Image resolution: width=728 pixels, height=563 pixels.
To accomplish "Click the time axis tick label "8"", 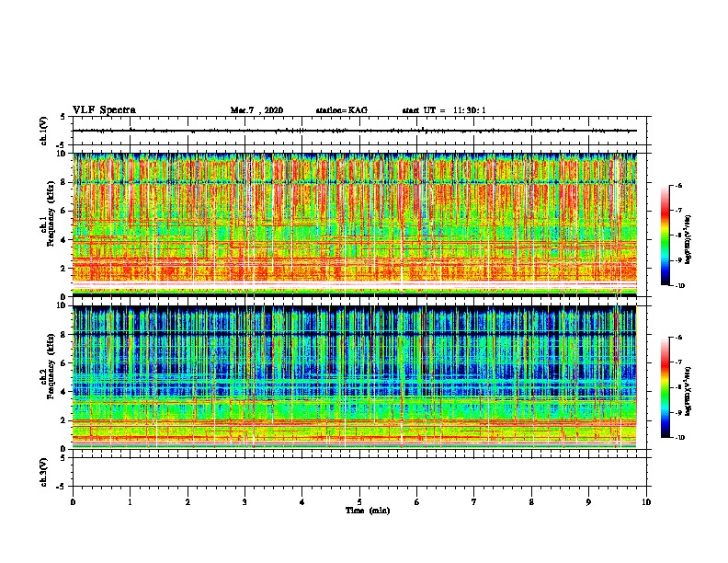I will pos(531,502).
